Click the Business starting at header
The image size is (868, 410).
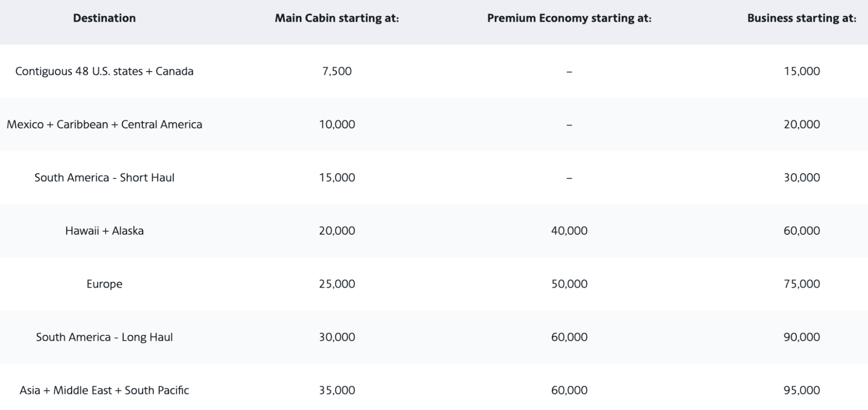point(802,18)
